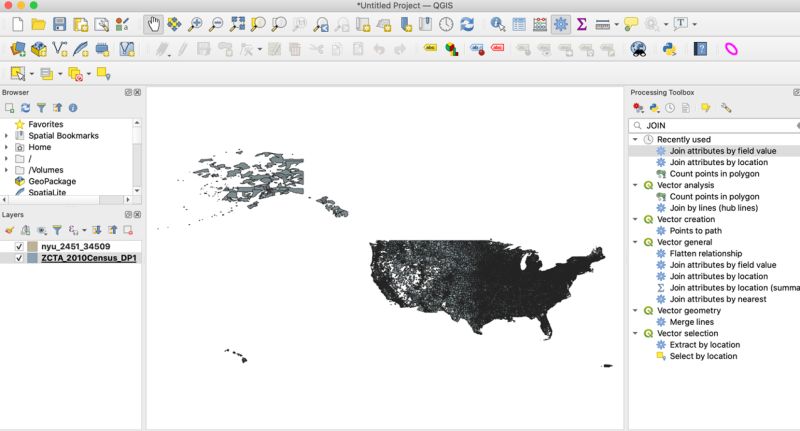
Task: Select the Pan Map hand tool
Action: coord(153,24)
